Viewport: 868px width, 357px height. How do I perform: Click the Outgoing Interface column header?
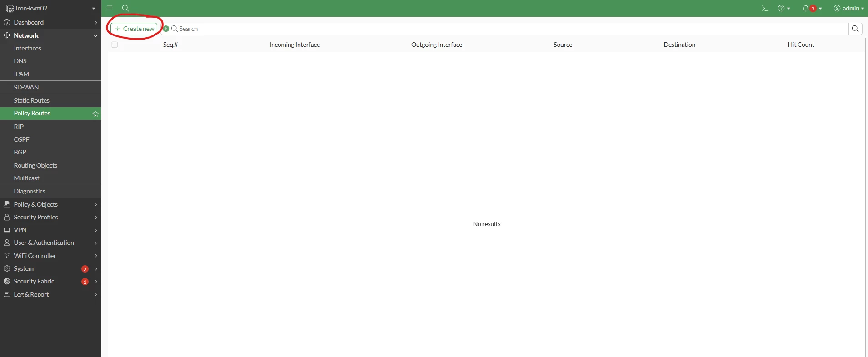tap(437, 45)
